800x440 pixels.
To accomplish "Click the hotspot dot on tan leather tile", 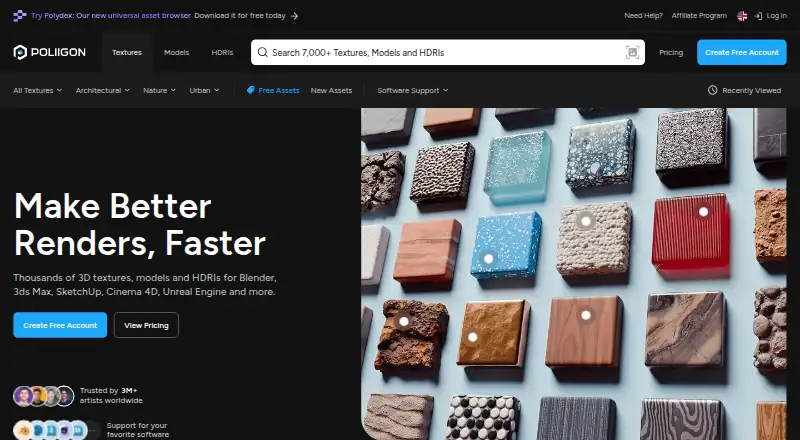I will pos(472,337).
